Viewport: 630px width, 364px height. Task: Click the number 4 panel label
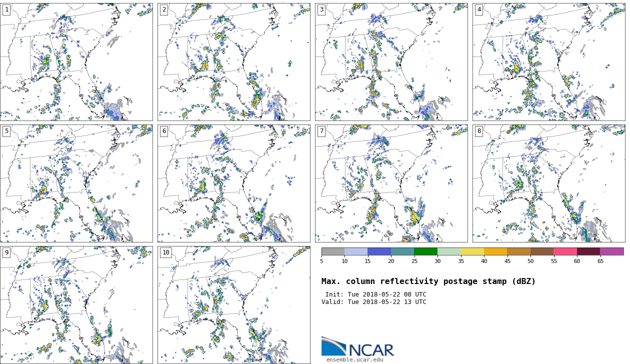(x=479, y=10)
